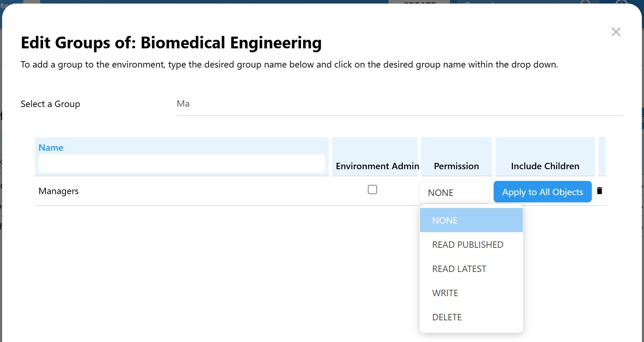Select the Managers group name in table
The width and height of the screenshot is (644, 342).
59,191
